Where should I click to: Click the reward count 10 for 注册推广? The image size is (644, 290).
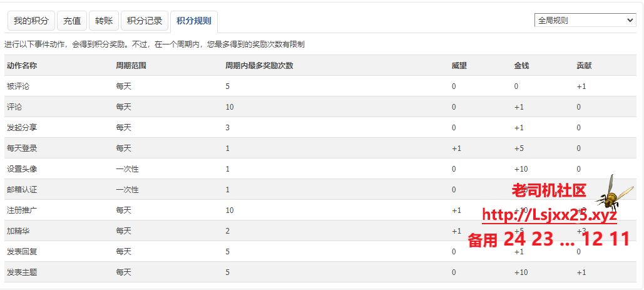(x=230, y=210)
